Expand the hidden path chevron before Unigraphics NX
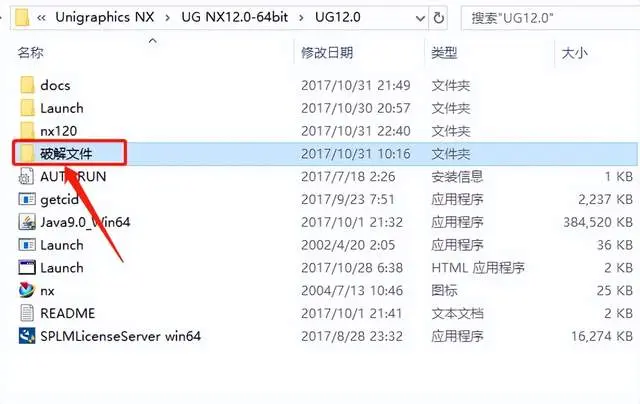Image resolution: width=640 pixels, height=404 pixels. pos(41,18)
